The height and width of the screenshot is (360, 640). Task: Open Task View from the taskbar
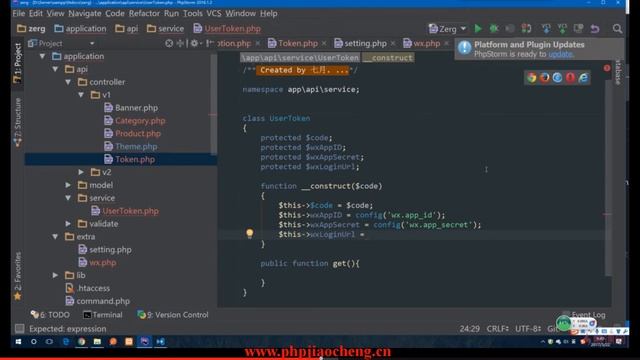click(49, 342)
